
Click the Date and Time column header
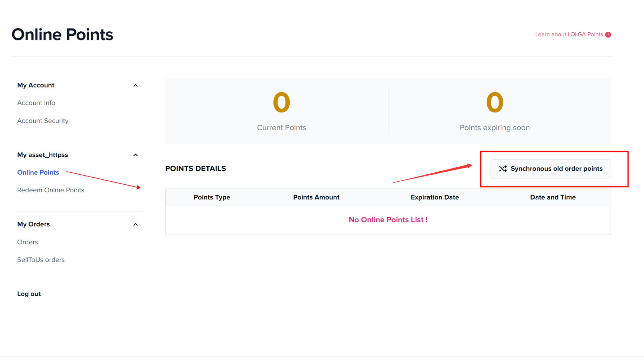[553, 197]
